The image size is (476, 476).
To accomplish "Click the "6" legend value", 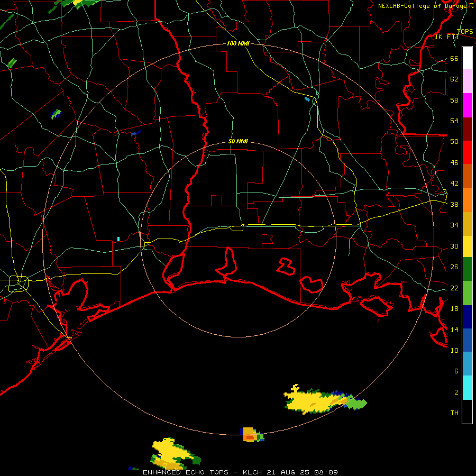I will 456,371.
